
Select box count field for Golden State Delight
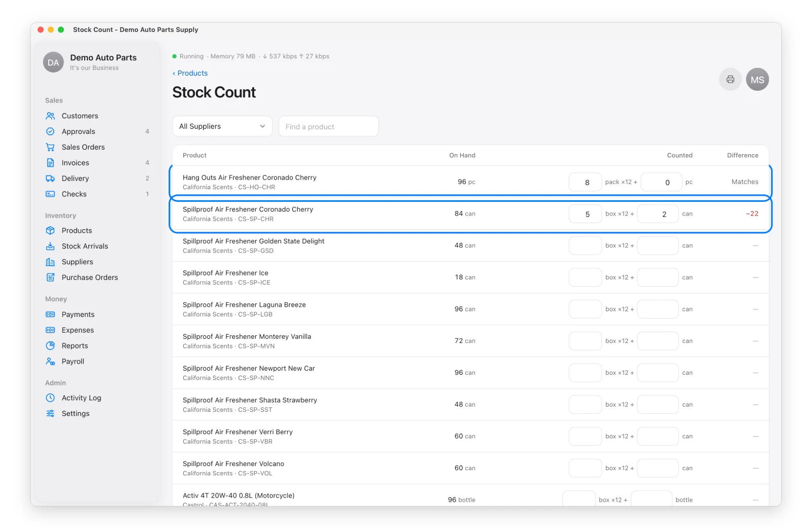(x=585, y=245)
